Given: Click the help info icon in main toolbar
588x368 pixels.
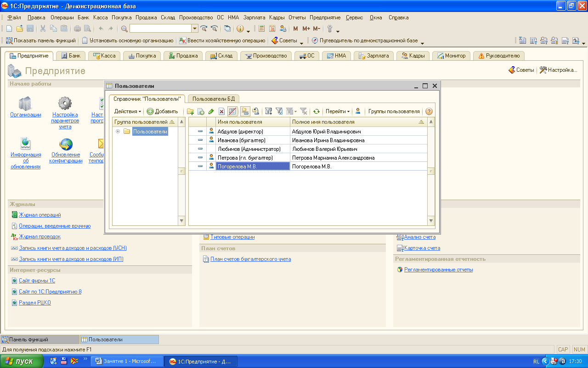Looking at the screenshot, I should [x=240, y=29].
